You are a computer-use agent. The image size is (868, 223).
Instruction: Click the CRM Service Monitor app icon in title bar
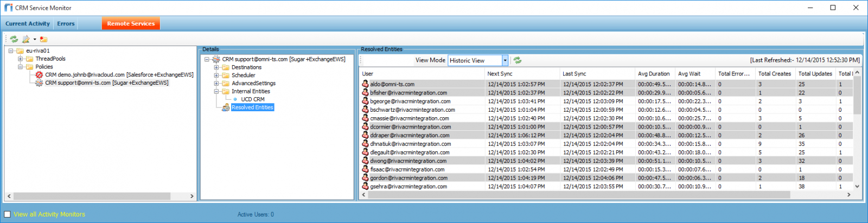(8, 8)
